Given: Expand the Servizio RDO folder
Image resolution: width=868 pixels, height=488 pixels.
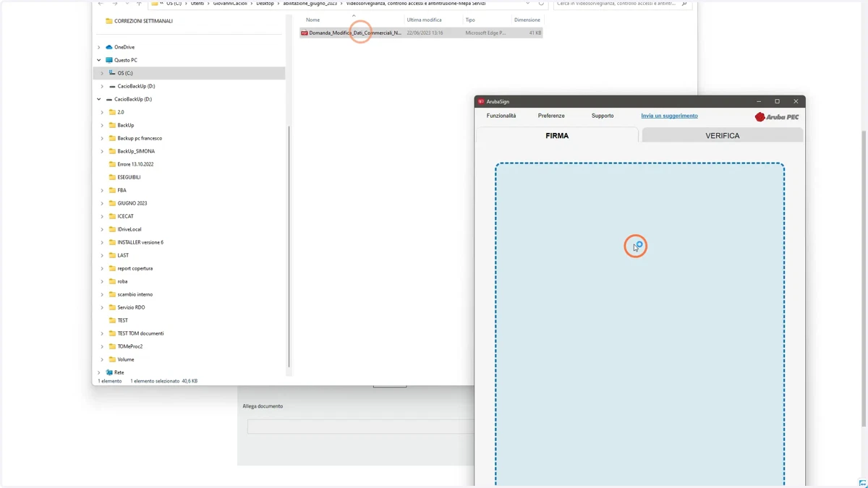Looking at the screenshot, I should click(102, 307).
